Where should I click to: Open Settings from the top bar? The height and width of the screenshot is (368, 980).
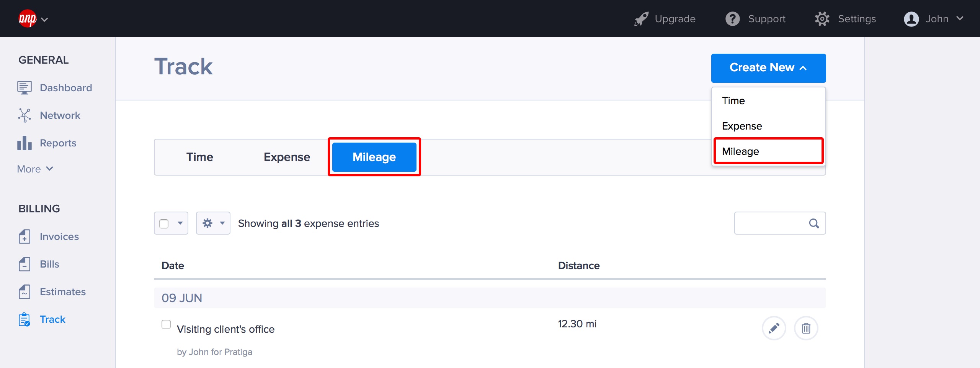click(x=845, y=19)
